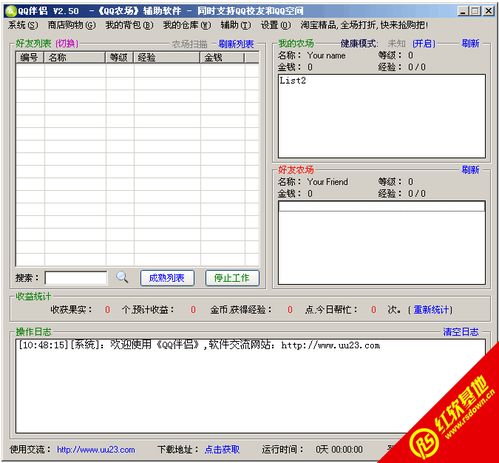Click the welcome log entry at 10:48:15
The width and height of the screenshot is (499, 463).
click(x=199, y=345)
